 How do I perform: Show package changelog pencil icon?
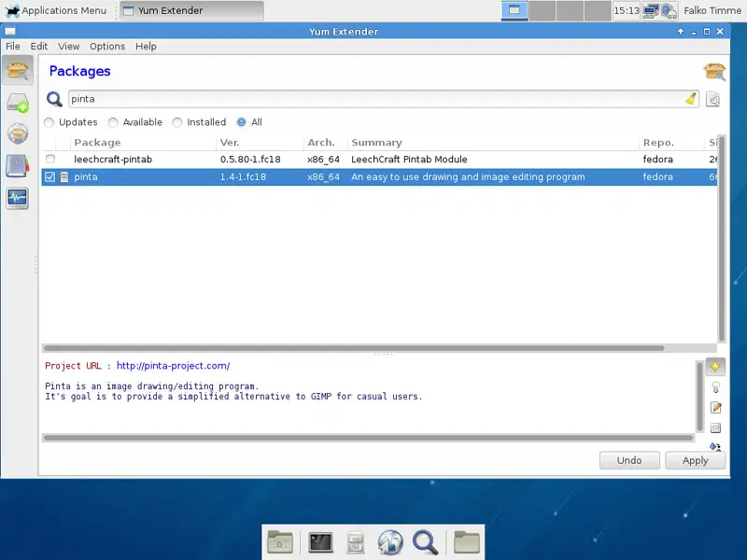(x=715, y=408)
